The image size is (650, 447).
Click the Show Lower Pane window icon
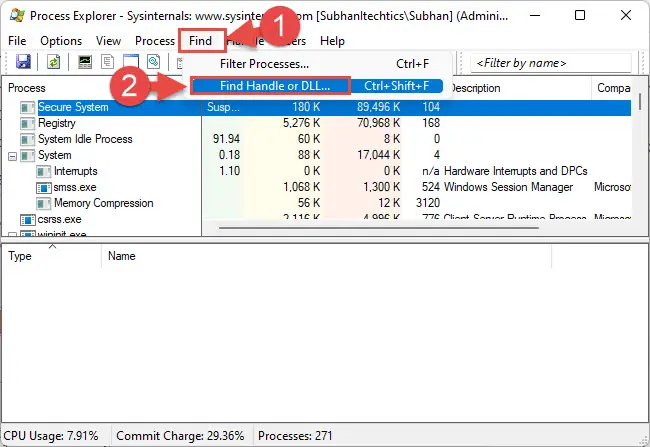131,60
